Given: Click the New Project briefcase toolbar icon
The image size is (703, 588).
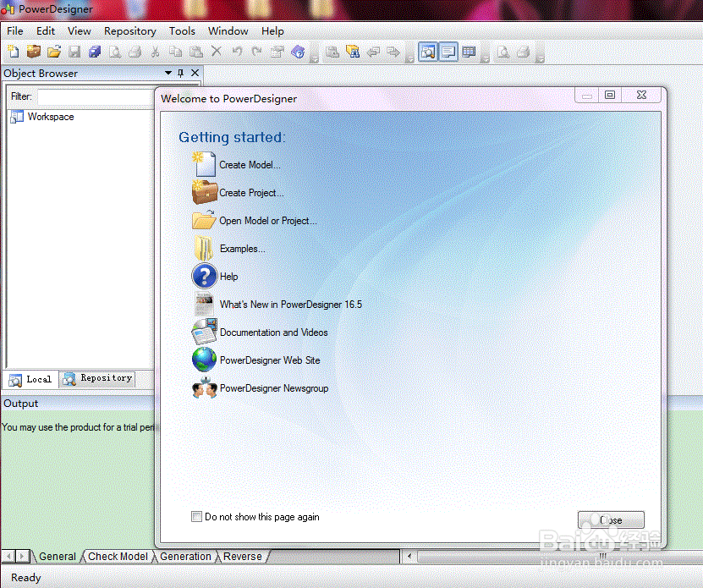Looking at the screenshot, I should pyautogui.click(x=34, y=52).
